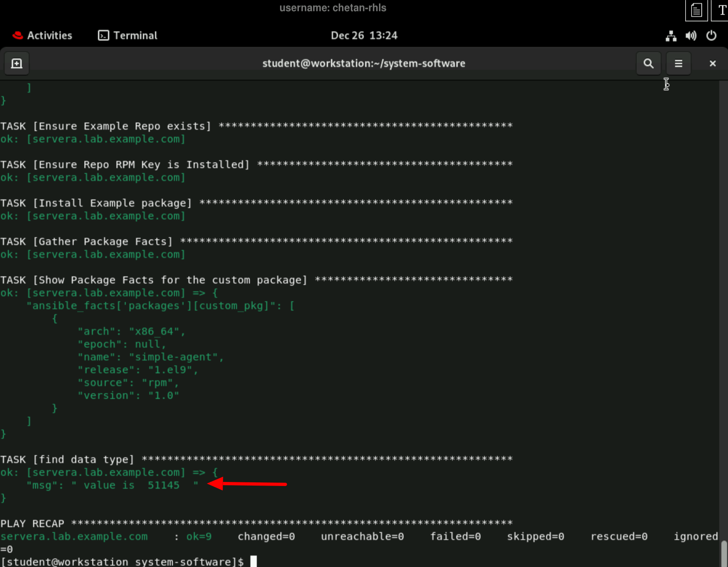The width and height of the screenshot is (728, 567).
Task: Click "unreachable=0" in the play recap
Action: tap(362, 536)
